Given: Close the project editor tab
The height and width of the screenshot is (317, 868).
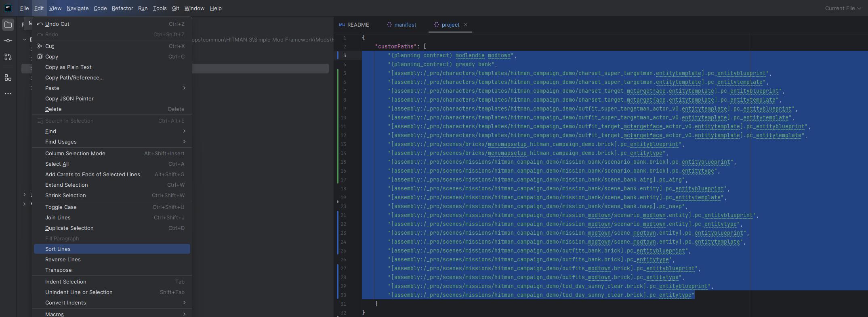Looking at the screenshot, I should point(466,25).
